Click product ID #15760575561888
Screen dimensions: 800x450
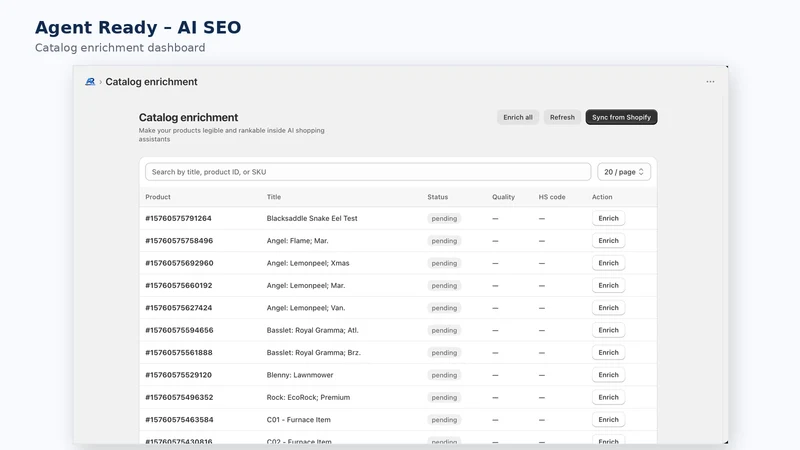tap(179, 353)
